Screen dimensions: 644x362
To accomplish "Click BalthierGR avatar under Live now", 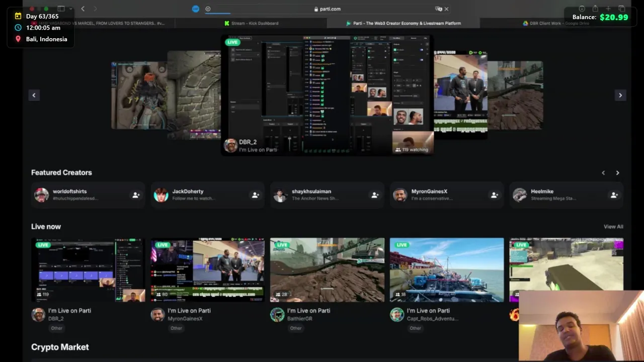I will [277, 315].
